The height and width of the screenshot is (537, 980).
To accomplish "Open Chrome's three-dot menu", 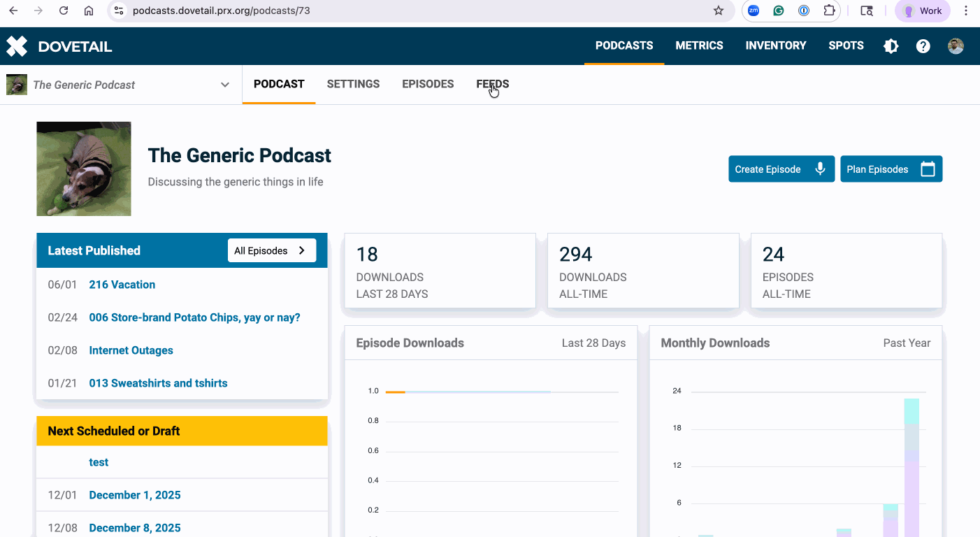I will point(966,10).
